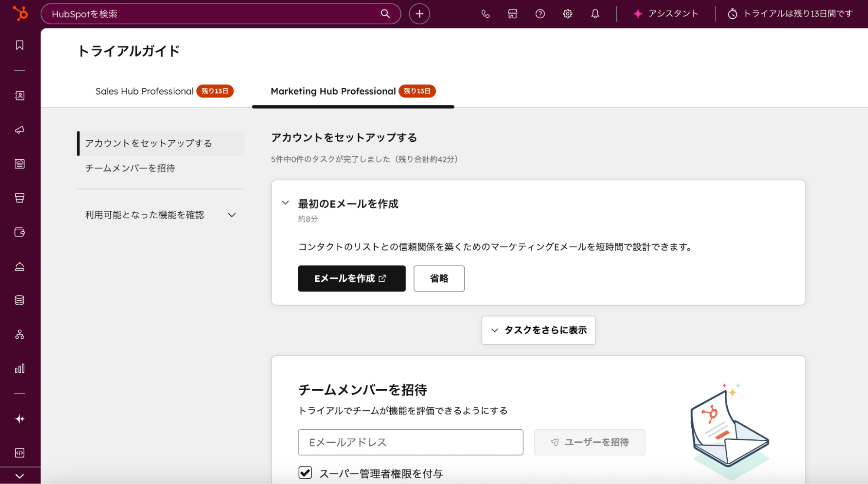
Task: Open marketing megaphone sidebar icon
Action: click(x=20, y=130)
